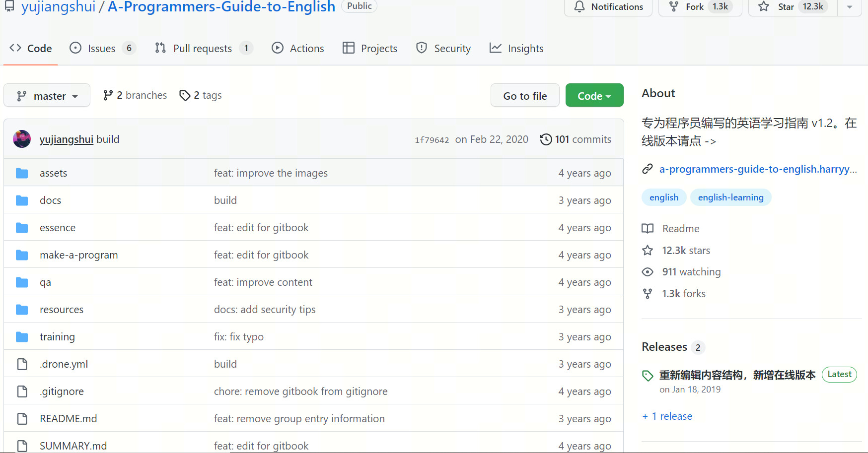Click the release tag icon
Image resolution: width=868 pixels, height=453 pixels.
coord(648,376)
